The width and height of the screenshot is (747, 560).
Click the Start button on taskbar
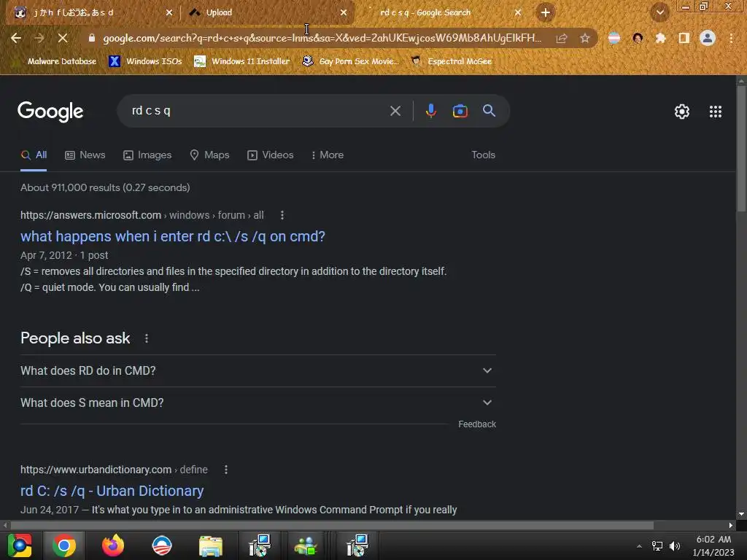20,545
